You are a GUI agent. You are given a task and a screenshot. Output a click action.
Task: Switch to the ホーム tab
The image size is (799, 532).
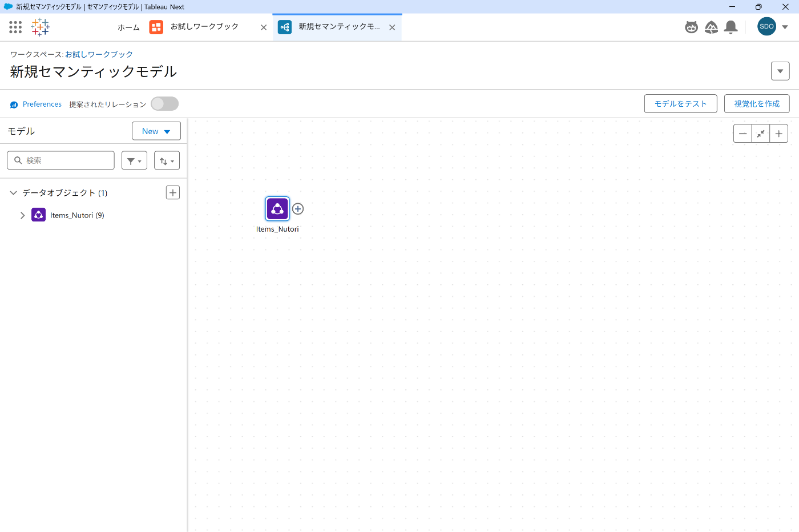pos(128,27)
